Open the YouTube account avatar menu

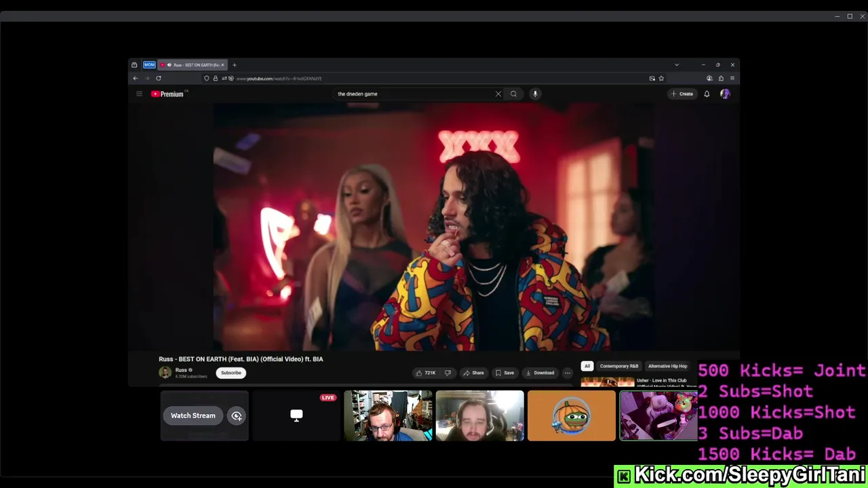click(x=725, y=94)
